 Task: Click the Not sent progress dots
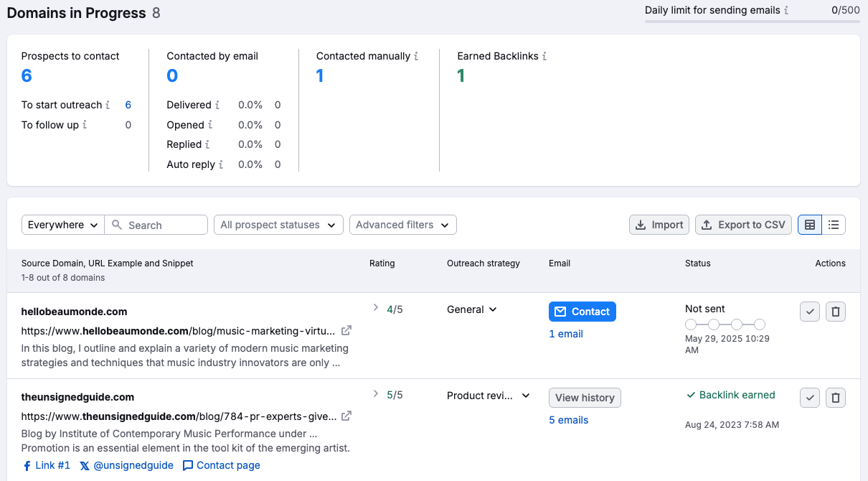(725, 324)
